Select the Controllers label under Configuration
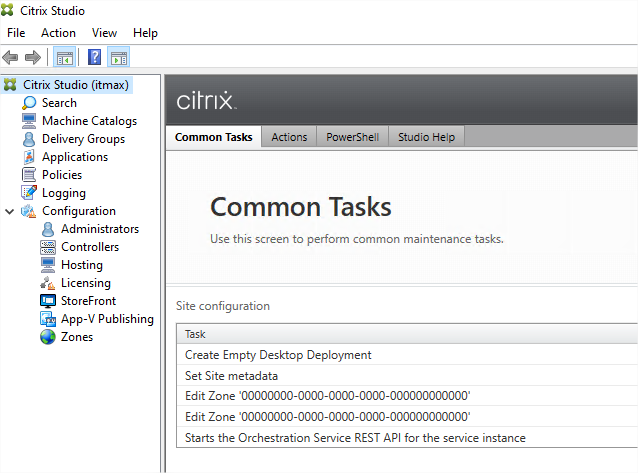The height and width of the screenshot is (473, 638). click(x=90, y=247)
